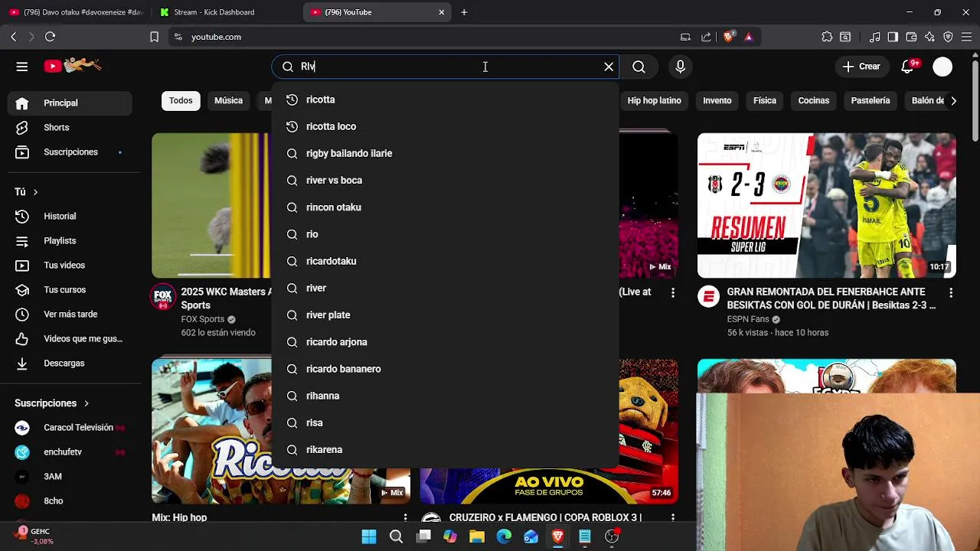The height and width of the screenshot is (551, 980).
Task: Open Caracol Televisión channel
Action: 70,427
